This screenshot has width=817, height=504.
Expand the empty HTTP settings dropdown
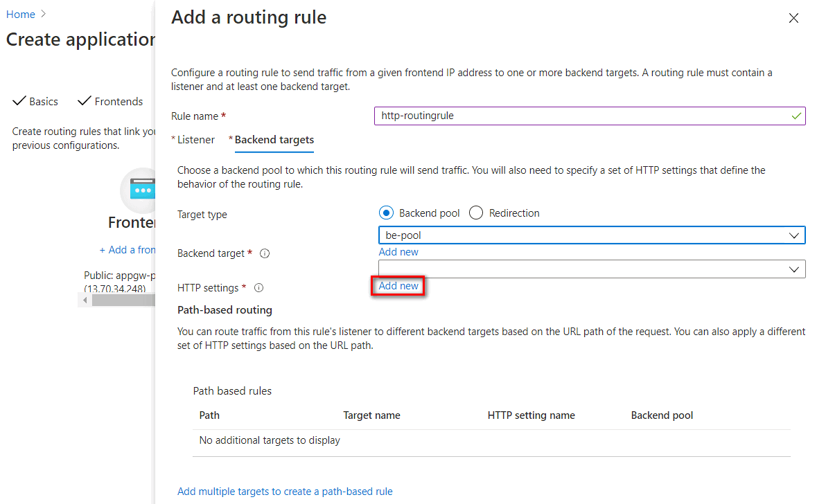point(592,269)
